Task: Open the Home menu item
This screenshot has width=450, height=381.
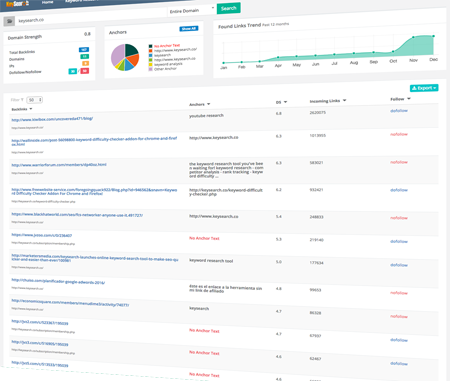Action: click(x=48, y=2)
